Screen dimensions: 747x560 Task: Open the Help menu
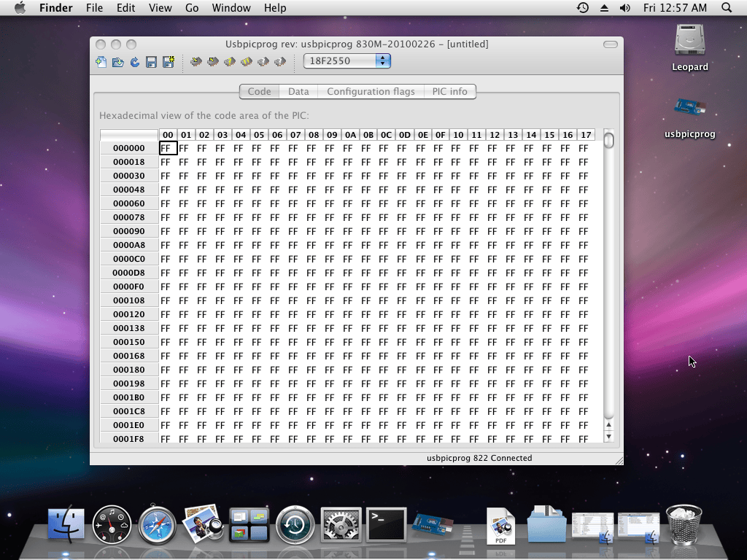click(275, 8)
